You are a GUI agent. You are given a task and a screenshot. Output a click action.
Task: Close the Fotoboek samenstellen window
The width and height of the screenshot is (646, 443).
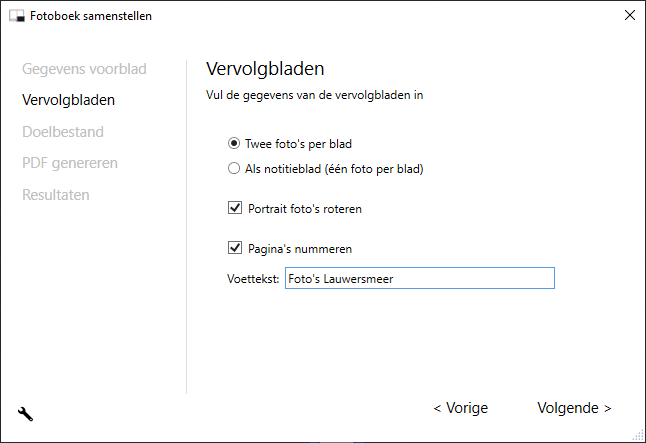pyautogui.click(x=628, y=16)
